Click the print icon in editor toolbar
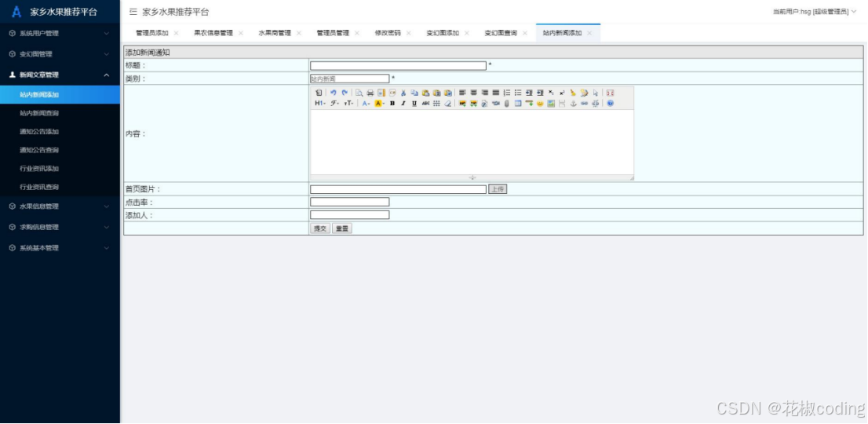This screenshot has width=868, height=424. pos(370,93)
